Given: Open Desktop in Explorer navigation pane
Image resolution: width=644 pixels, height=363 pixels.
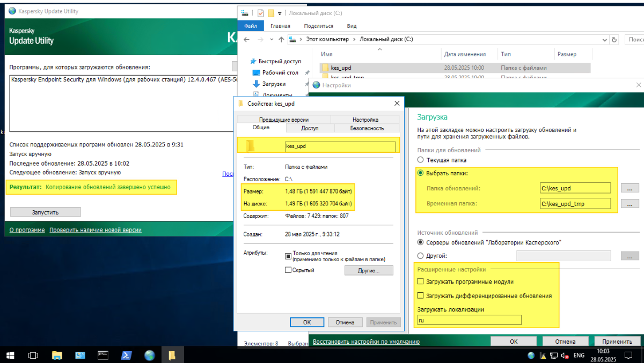Looking at the screenshot, I should pos(280,72).
